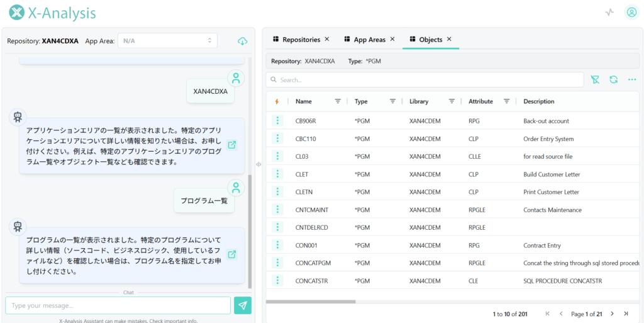Open the activity pulse icon in header
This screenshot has height=323, width=644.
609,13
